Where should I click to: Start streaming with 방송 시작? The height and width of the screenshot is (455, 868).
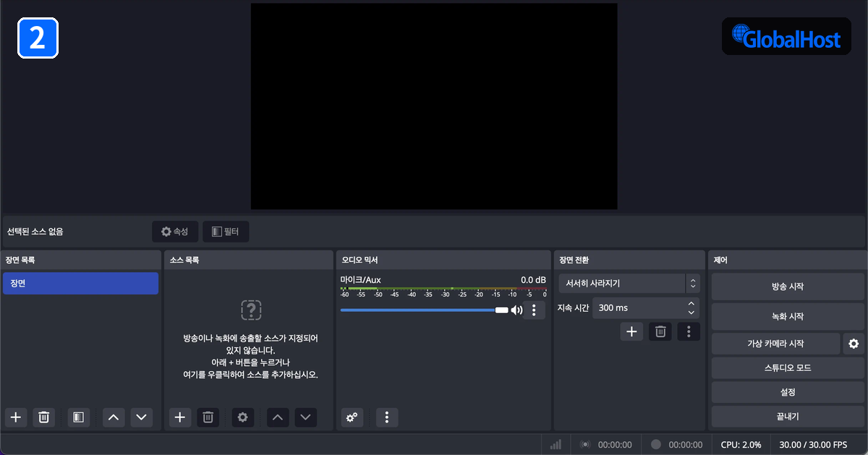pyautogui.click(x=788, y=286)
